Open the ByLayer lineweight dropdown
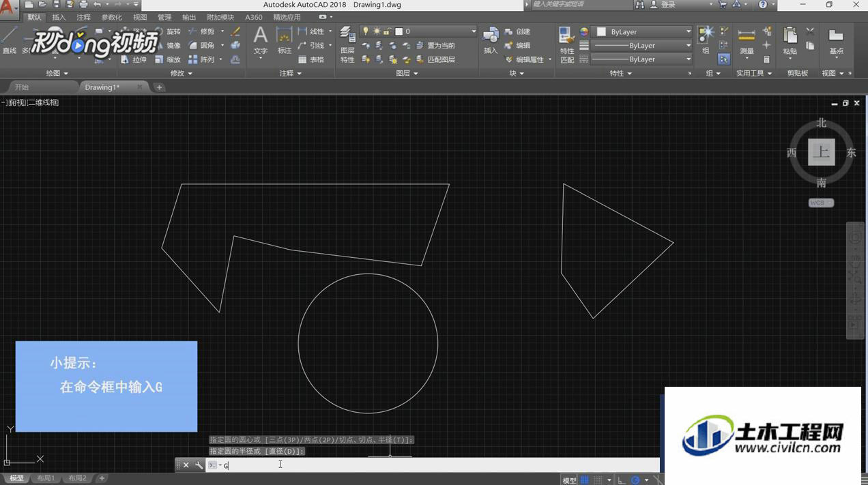The height and width of the screenshot is (485, 868). [x=643, y=46]
